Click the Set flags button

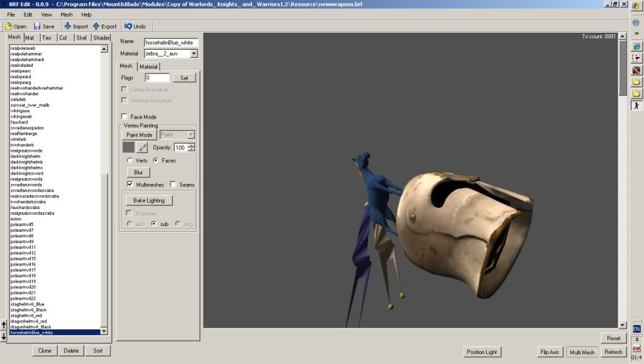[184, 77]
